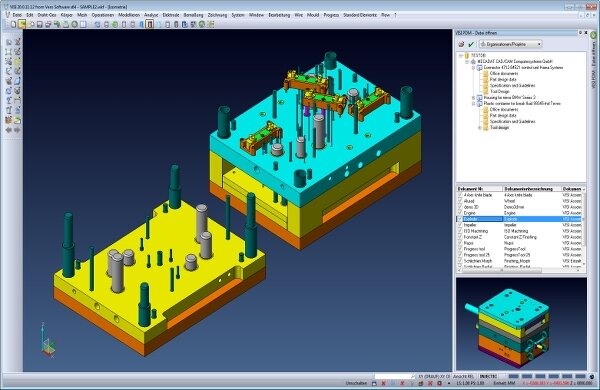Toggle checkbox for Progress tool row
The image size is (600, 390).
460,249
